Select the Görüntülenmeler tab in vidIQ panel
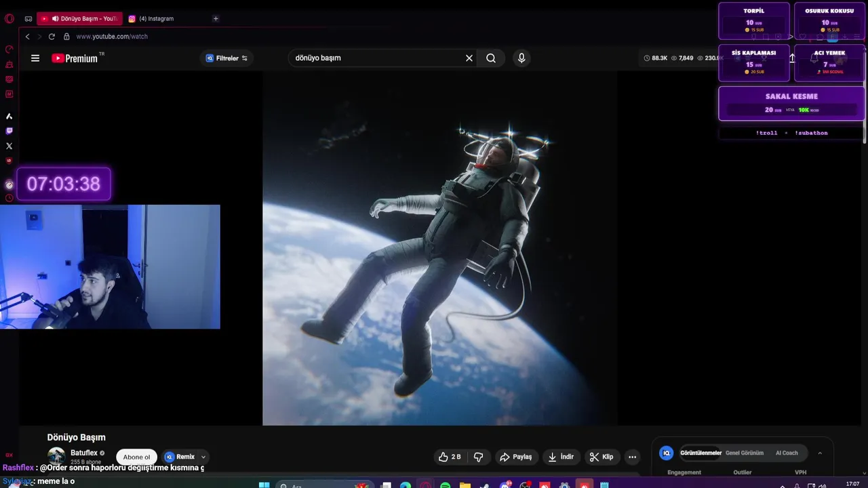The image size is (868, 488). coord(701,453)
